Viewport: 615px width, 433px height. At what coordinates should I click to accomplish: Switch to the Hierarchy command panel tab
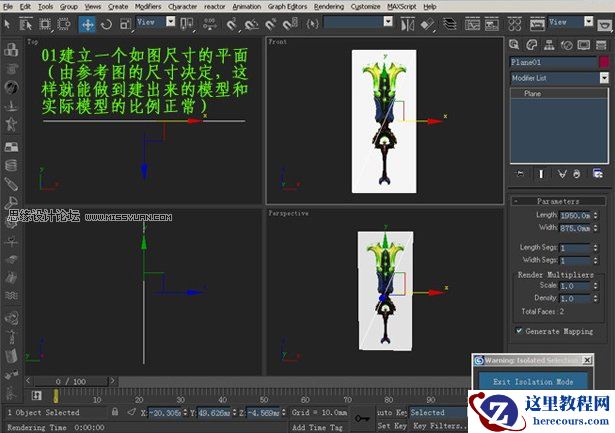[x=549, y=45]
